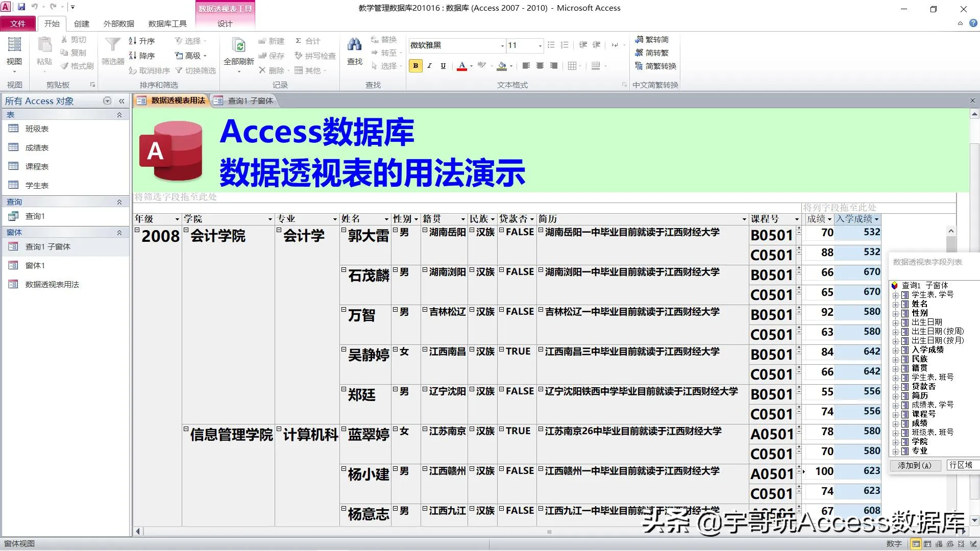Click the fill color bucket icon
Viewport: 980px width, 551px height.
click(502, 66)
